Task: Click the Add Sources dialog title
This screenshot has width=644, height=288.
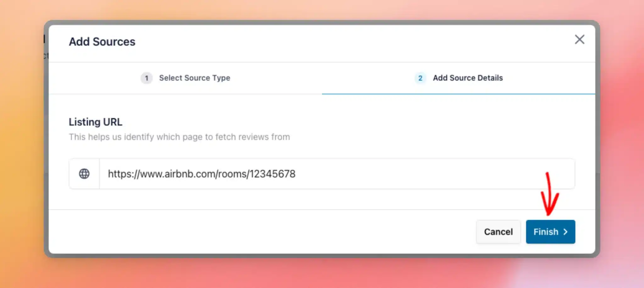Action: coord(102,42)
